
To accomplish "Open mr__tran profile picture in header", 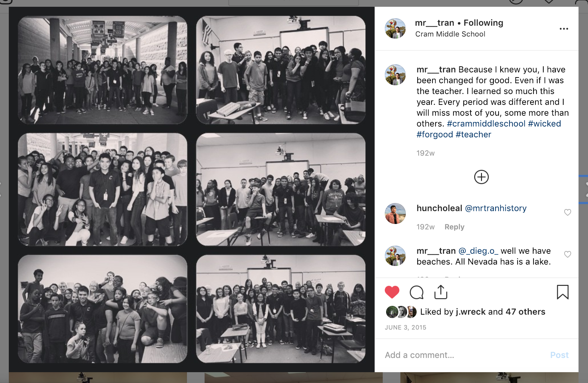I will 395,28.
